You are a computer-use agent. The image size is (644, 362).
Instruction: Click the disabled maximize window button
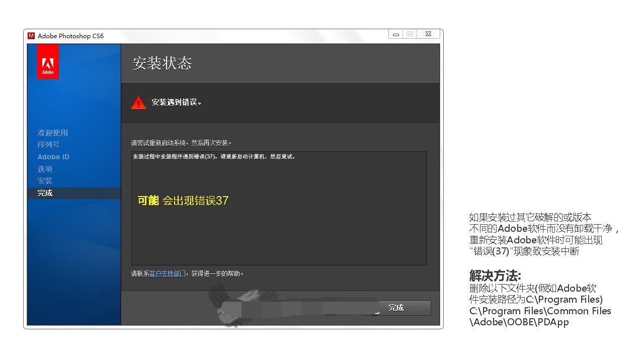(x=410, y=34)
